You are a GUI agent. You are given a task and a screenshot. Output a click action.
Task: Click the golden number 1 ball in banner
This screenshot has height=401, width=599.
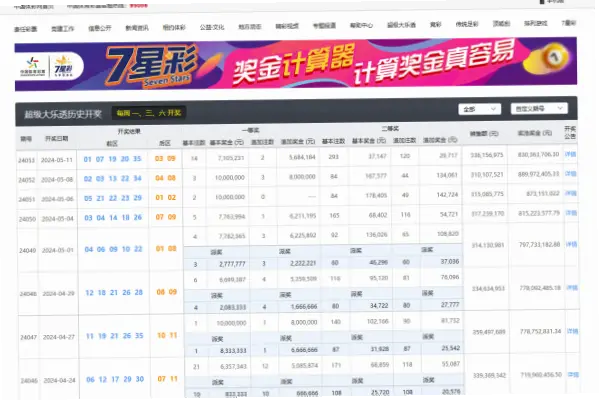(x=554, y=58)
